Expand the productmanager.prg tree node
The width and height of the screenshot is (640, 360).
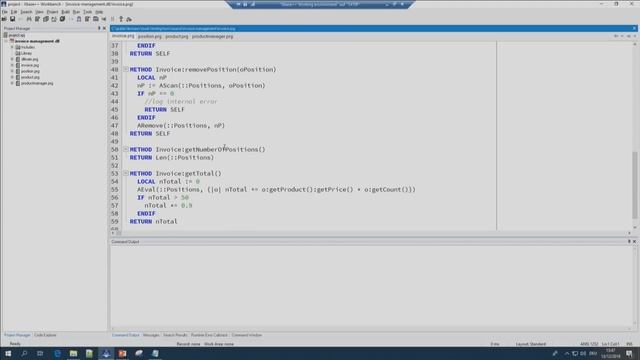[12, 83]
